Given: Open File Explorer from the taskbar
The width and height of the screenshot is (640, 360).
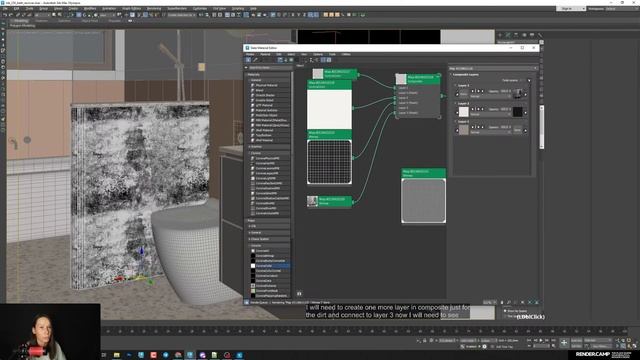Looking at the screenshot, I should pos(117,355).
